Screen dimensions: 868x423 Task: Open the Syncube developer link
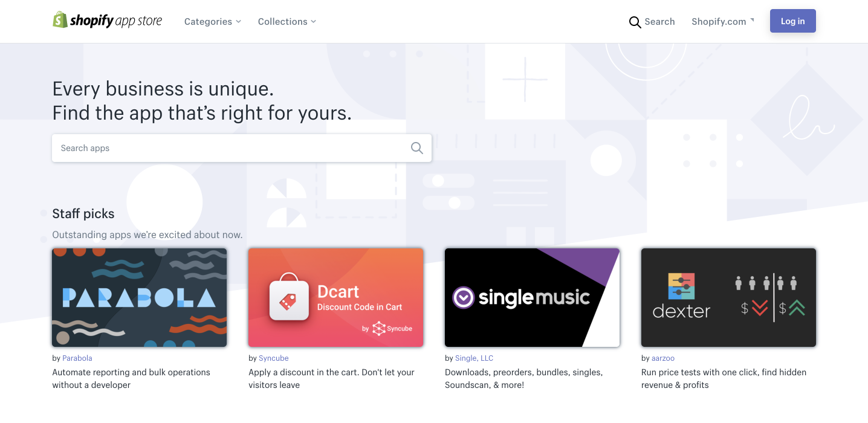(x=274, y=358)
